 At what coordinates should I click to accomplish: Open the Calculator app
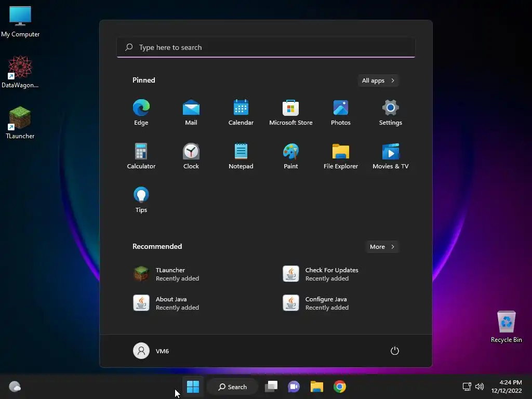pyautogui.click(x=141, y=156)
